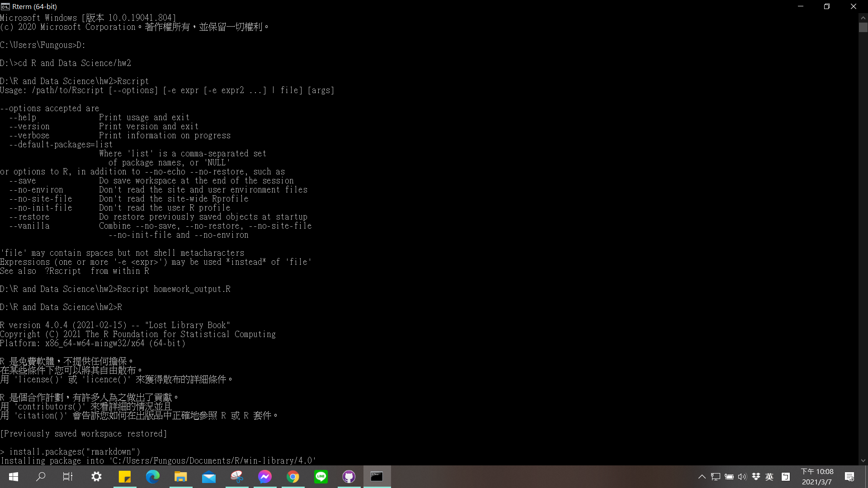868x488 pixels.
Task: Click the scrollbar up arrow in Rterm
Action: [863, 18]
